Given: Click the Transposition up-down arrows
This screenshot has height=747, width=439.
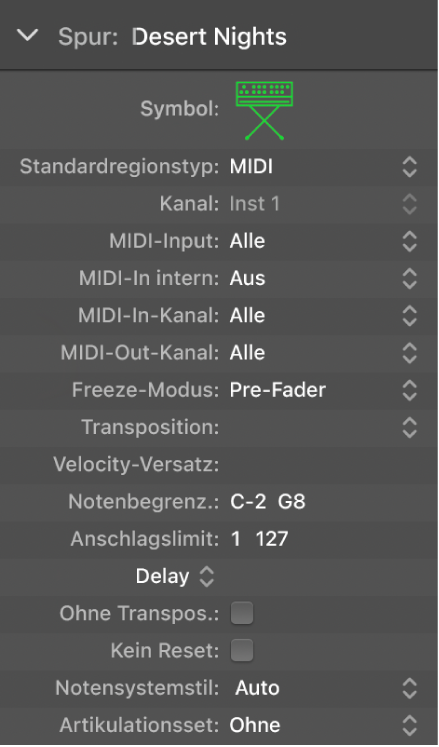Looking at the screenshot, I should (409, 427).
